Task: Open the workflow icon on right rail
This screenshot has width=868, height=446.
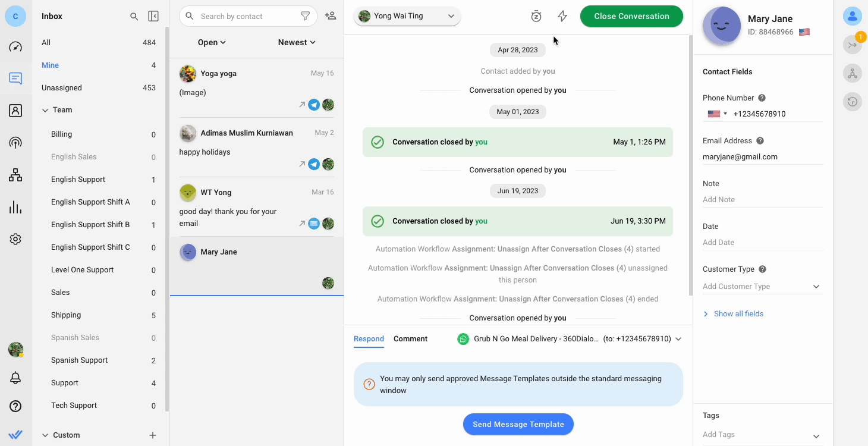Action: tap(853, 73)
